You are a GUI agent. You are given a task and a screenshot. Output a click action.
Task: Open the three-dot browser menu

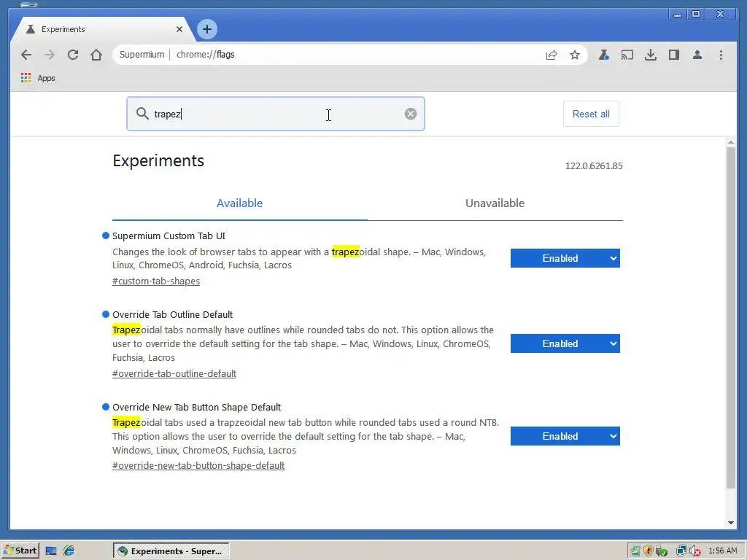(721, 55)
